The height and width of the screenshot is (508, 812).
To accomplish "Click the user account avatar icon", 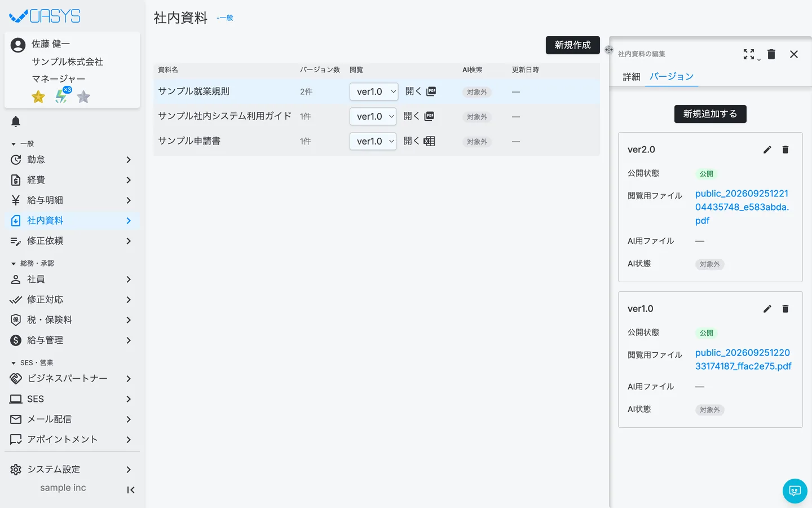I will tap(18, 45).
